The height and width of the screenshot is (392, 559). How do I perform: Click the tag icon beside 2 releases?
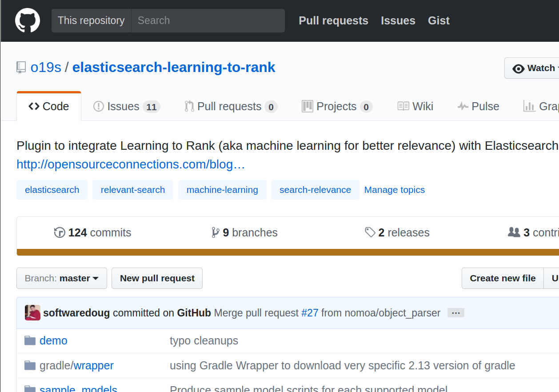(x=370, y=232)
